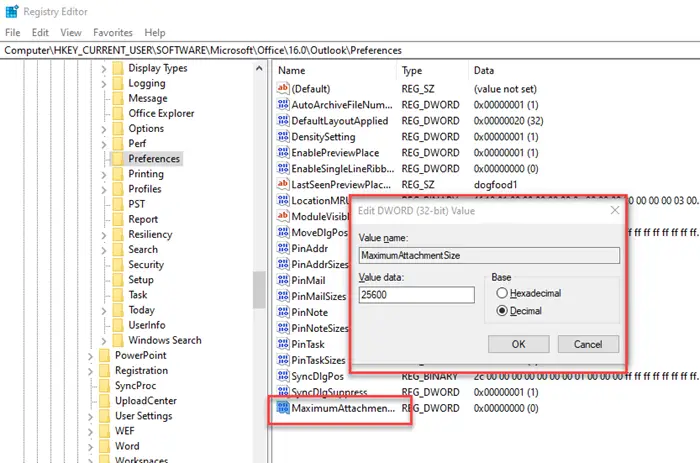Click the Value name field
Screen dimensions: 700x463
489,255
